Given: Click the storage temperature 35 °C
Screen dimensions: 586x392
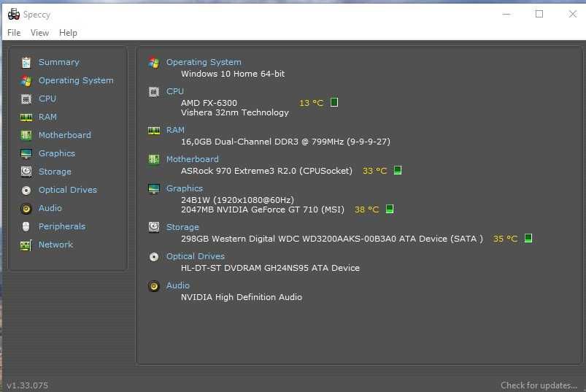Looking at the screenshot, I should [x=505, y=239].
